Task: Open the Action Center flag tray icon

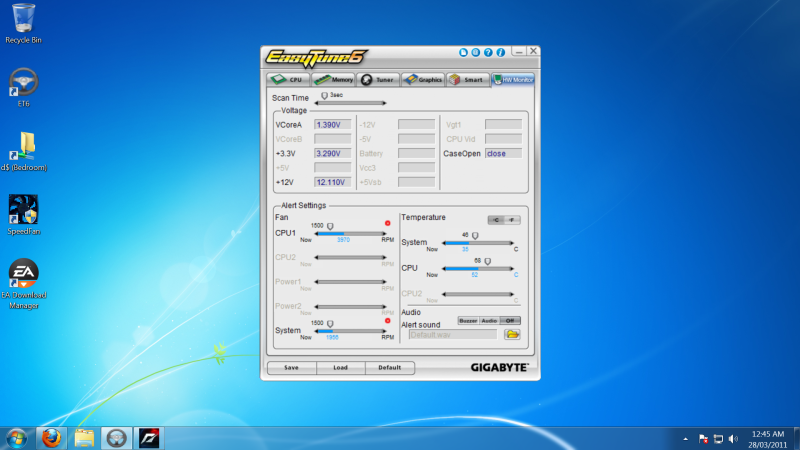Action: [703, 439]
